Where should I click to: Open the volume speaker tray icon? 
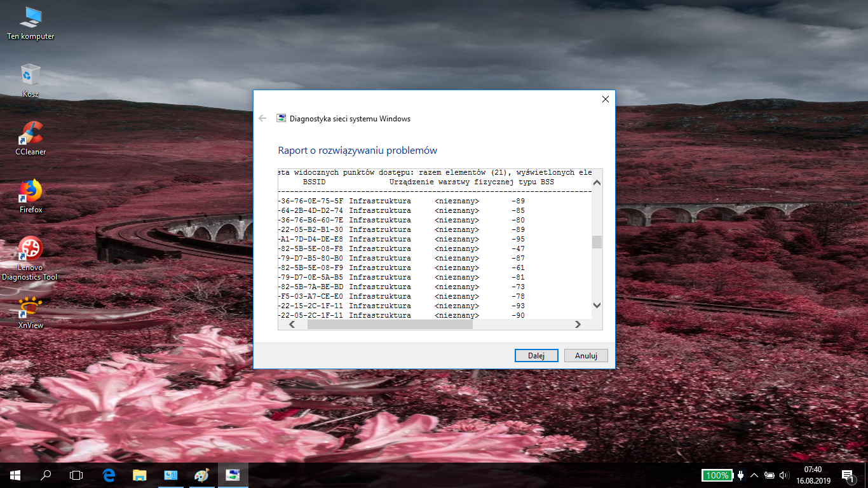click(784, 475)
